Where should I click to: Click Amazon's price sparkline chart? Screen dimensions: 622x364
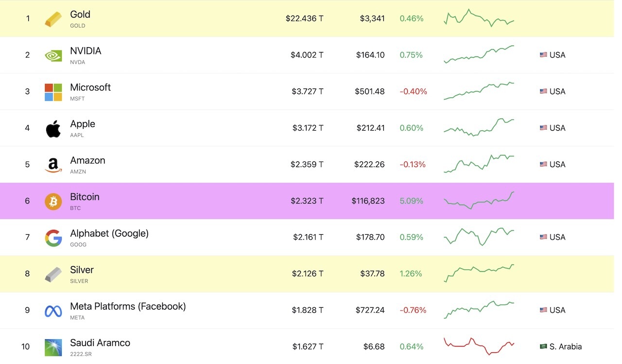point(479,164)
